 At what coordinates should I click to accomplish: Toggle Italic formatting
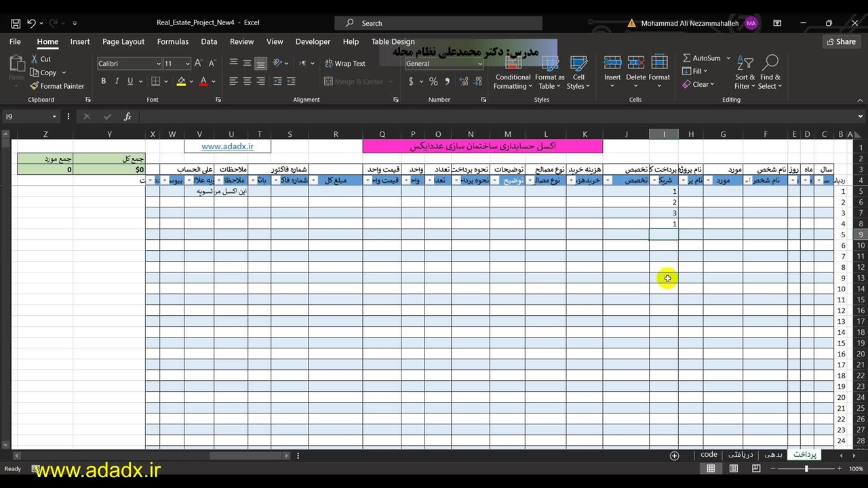pyautogui.click(x=117, y=81)
